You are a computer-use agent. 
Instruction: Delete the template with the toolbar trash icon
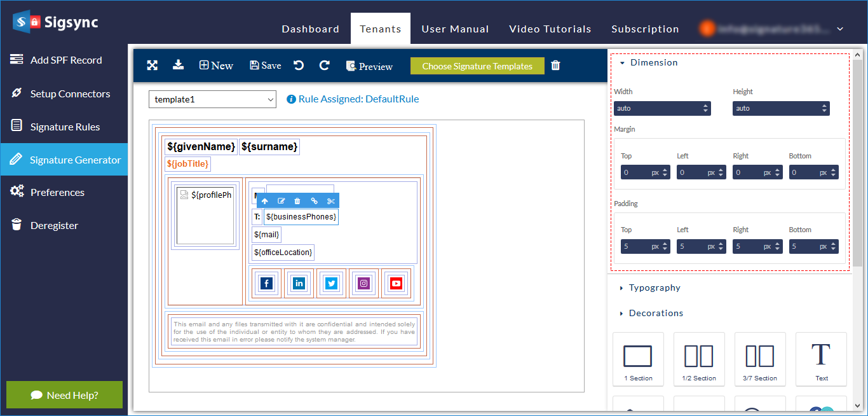[555, 66]
